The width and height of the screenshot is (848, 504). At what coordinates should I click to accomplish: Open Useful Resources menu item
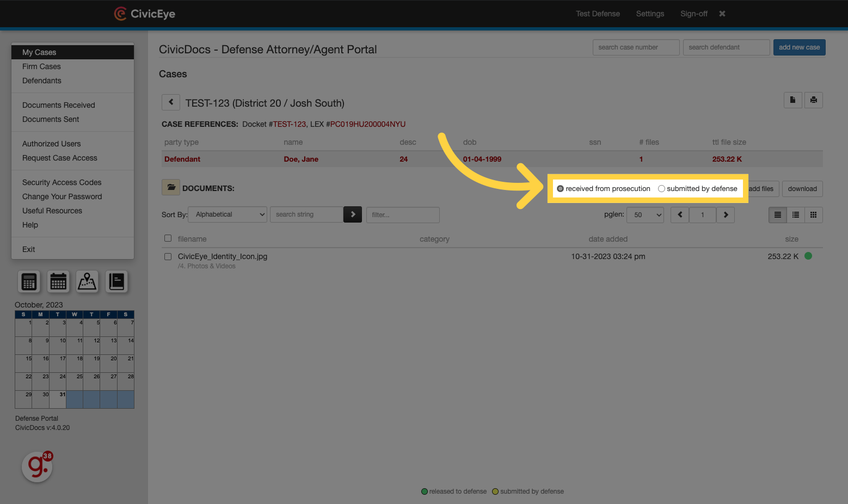(x=72, y=211)
